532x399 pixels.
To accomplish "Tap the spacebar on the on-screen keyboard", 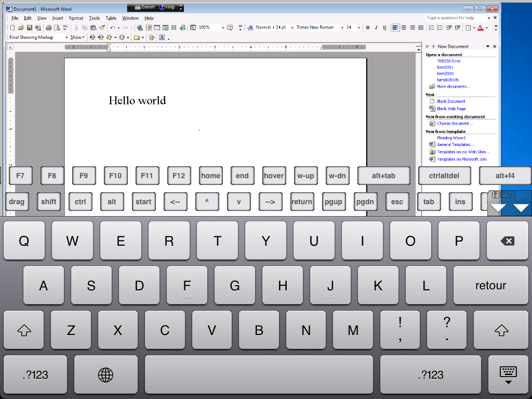I will click(259, 375).
